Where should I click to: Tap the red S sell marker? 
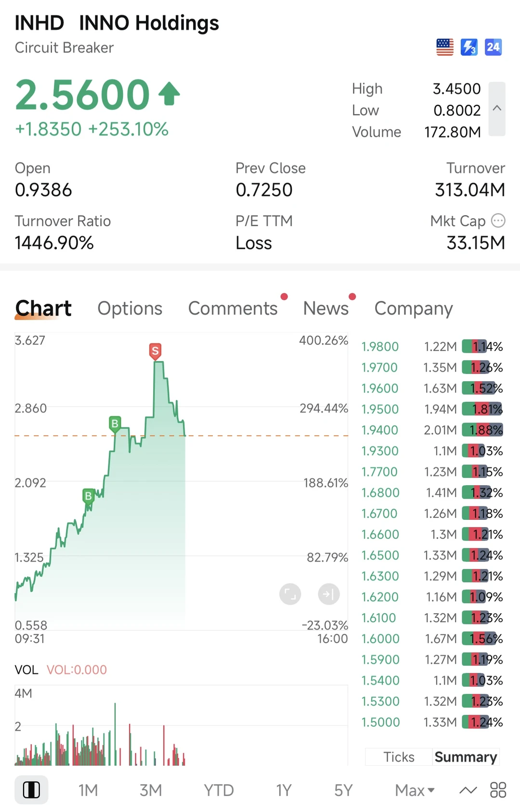(155, 351)
